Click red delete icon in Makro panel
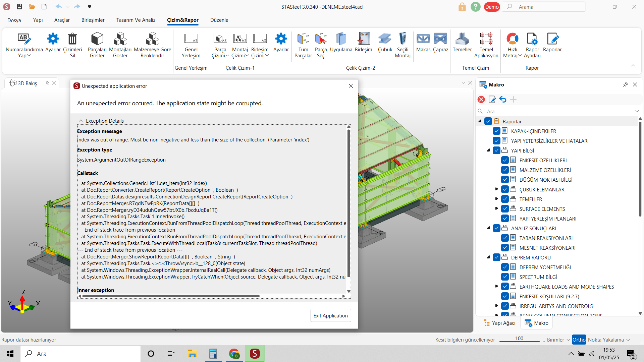 (x=481, y=100)
